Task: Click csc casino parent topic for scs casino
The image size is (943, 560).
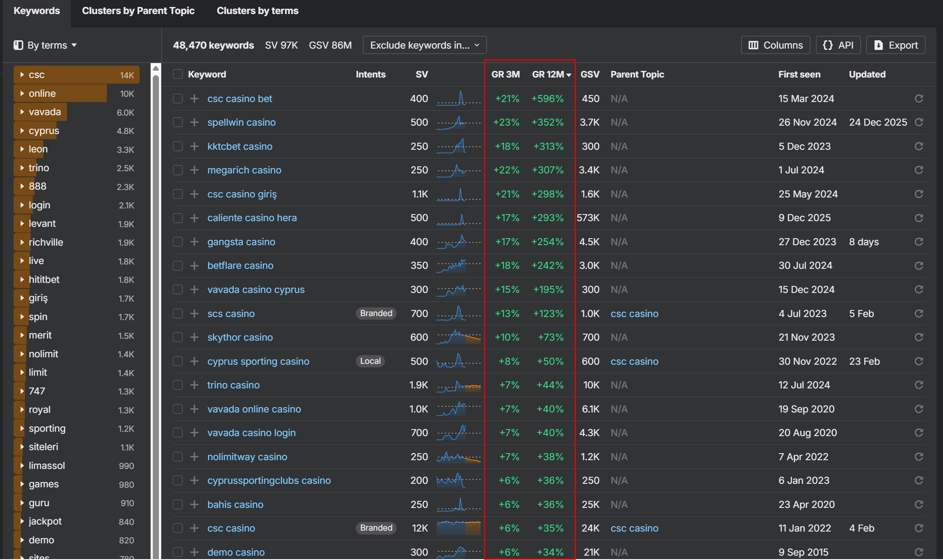Action: 634,313
